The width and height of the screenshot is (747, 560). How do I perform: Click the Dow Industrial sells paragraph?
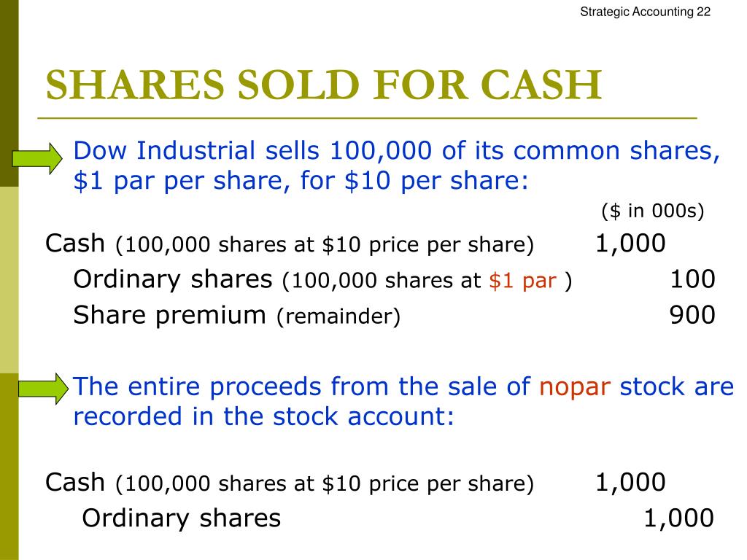click(x=396, y=166)
